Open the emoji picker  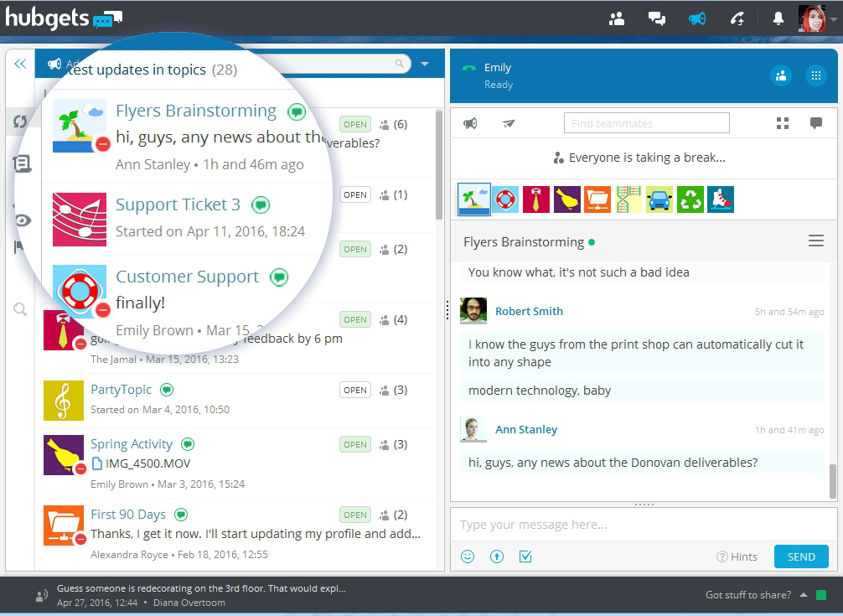[x=468, y=556]
